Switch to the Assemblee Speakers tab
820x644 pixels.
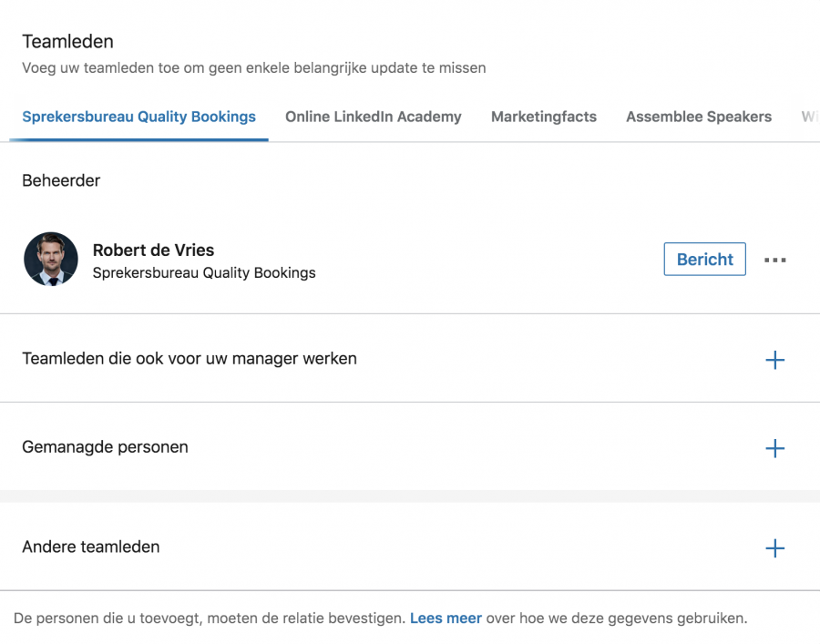pyautogui.click(x=699, y=117)
